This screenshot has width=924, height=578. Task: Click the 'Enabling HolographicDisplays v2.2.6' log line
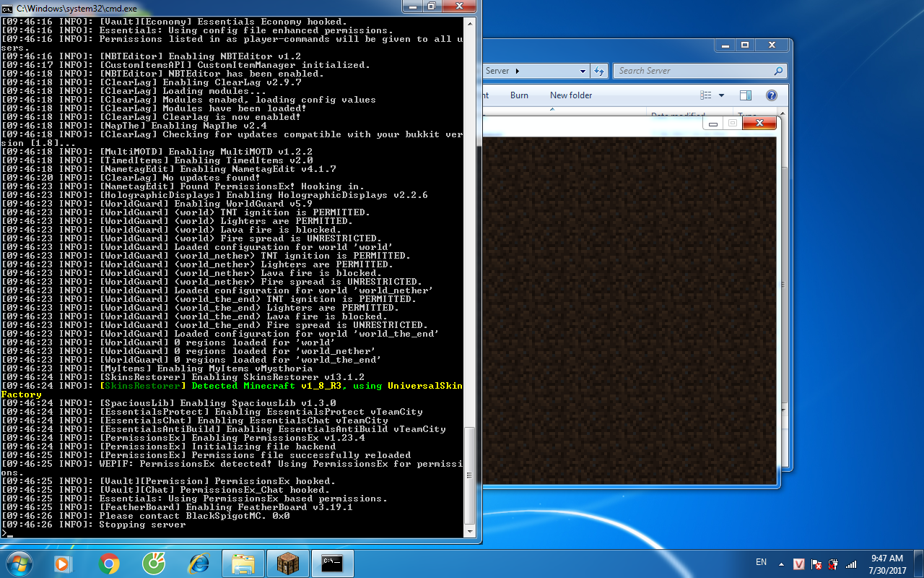[214, 195]
